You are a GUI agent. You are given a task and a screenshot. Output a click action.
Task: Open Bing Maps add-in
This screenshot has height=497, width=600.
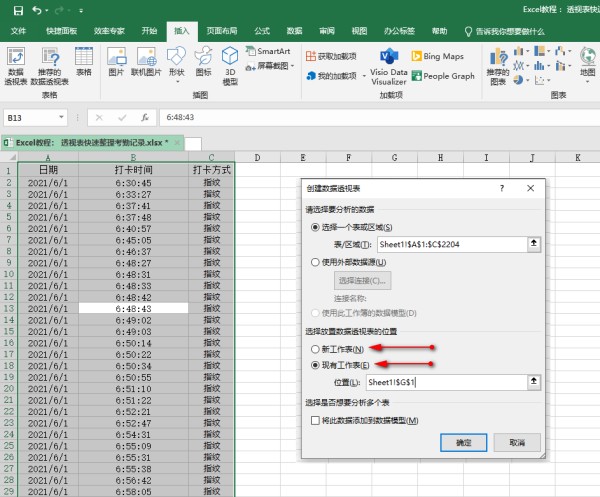pos(437,56)
